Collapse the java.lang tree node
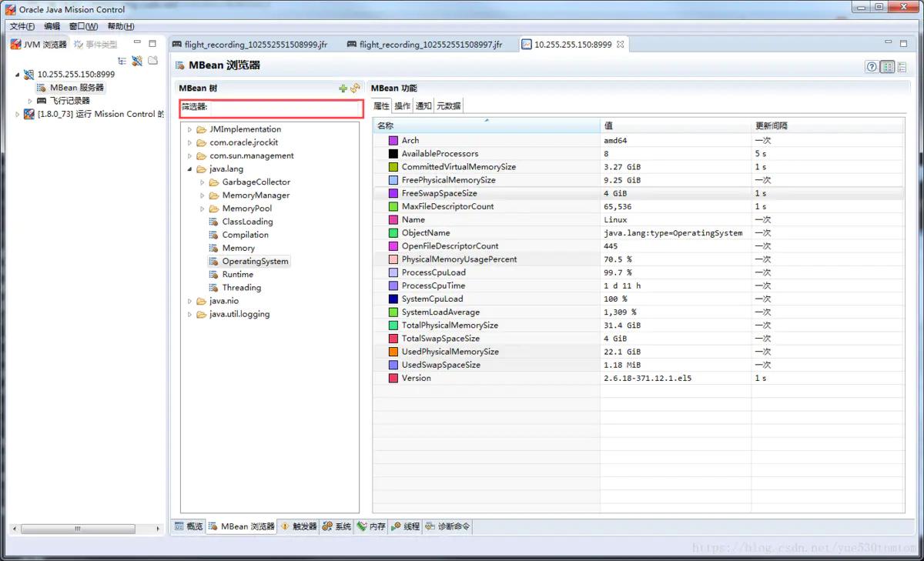Viewport: 924px width, 561px height. tap(189, 169)
